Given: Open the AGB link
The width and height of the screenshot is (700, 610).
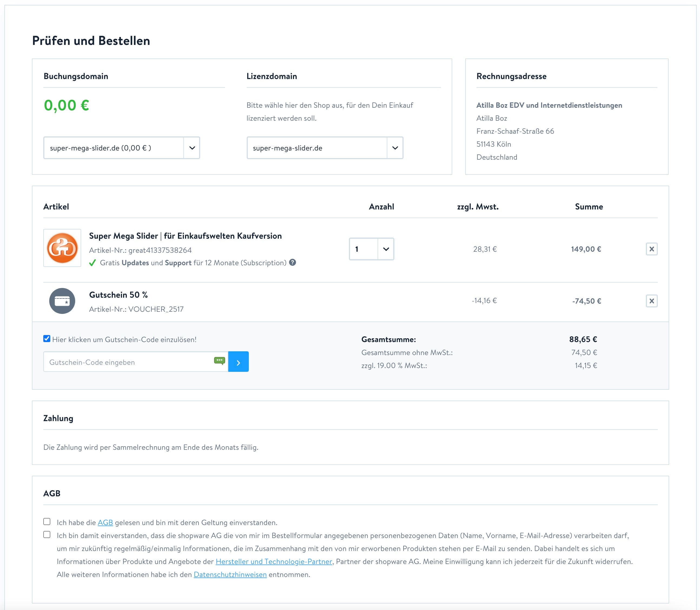Looking at the screenshot, I should (105, 523).
